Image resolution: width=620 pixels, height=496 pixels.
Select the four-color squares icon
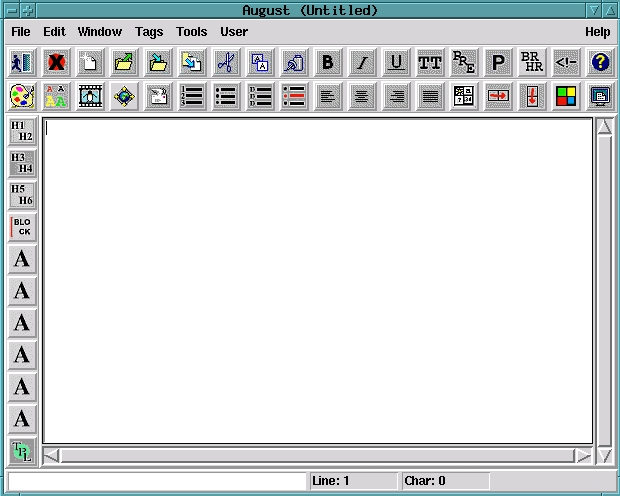tap(566, 96)
